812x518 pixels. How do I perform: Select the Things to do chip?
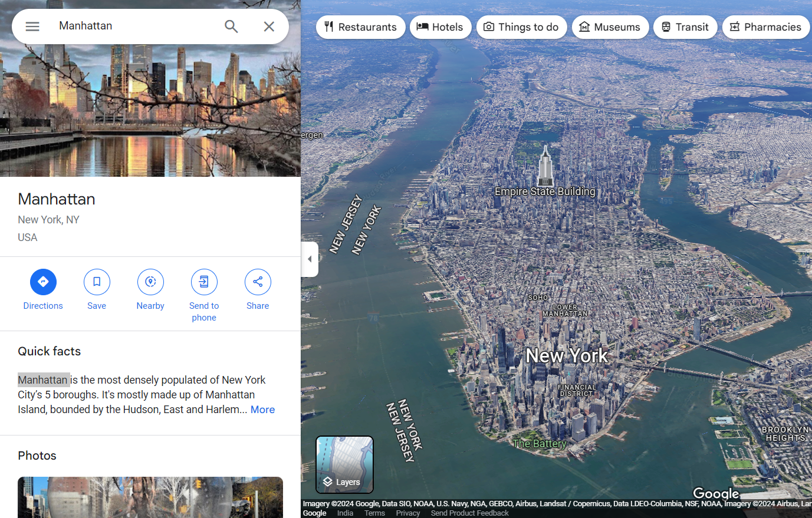pos(522,27)
